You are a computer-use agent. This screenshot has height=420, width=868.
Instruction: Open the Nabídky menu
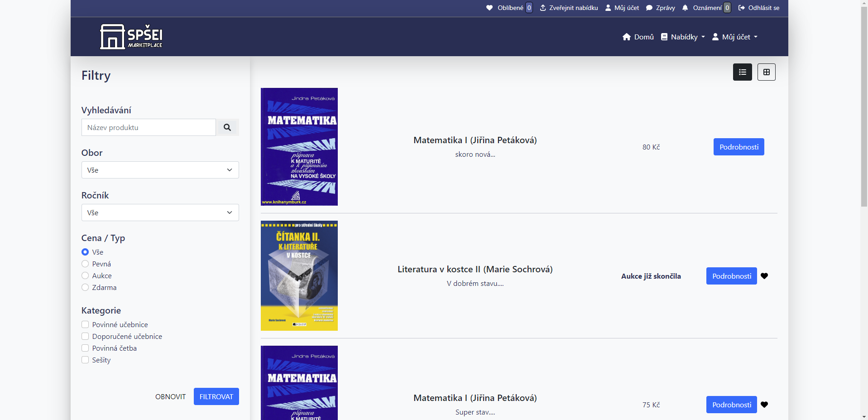(682, 37)
